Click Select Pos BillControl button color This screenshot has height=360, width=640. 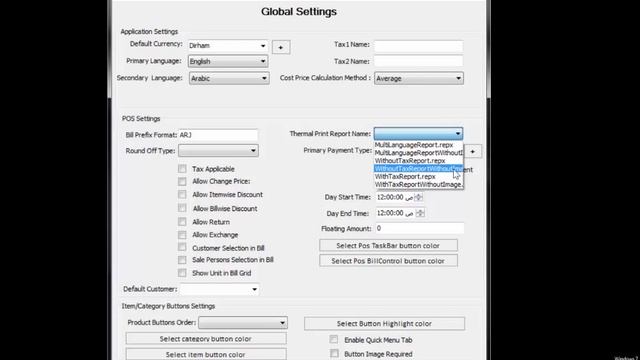tap(388, 261)
